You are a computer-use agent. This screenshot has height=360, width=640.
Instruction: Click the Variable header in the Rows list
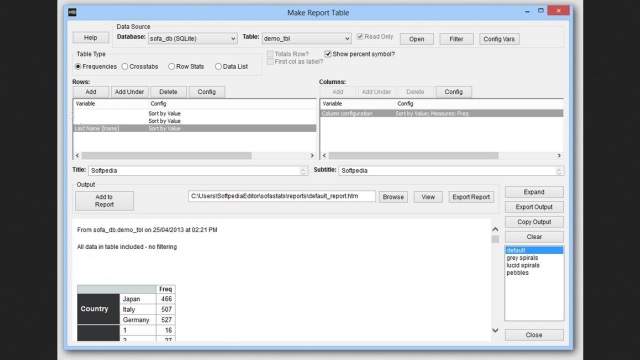85,104
